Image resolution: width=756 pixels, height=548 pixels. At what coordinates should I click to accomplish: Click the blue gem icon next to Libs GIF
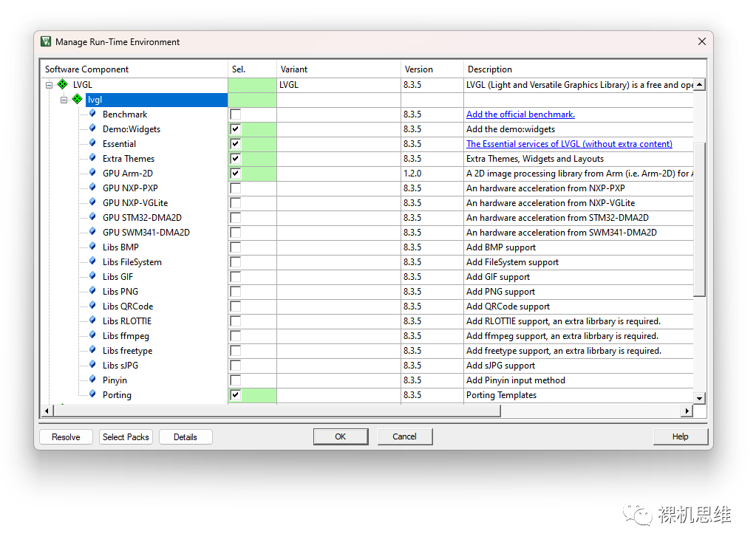pyautogui.click(x=92, y=276)
